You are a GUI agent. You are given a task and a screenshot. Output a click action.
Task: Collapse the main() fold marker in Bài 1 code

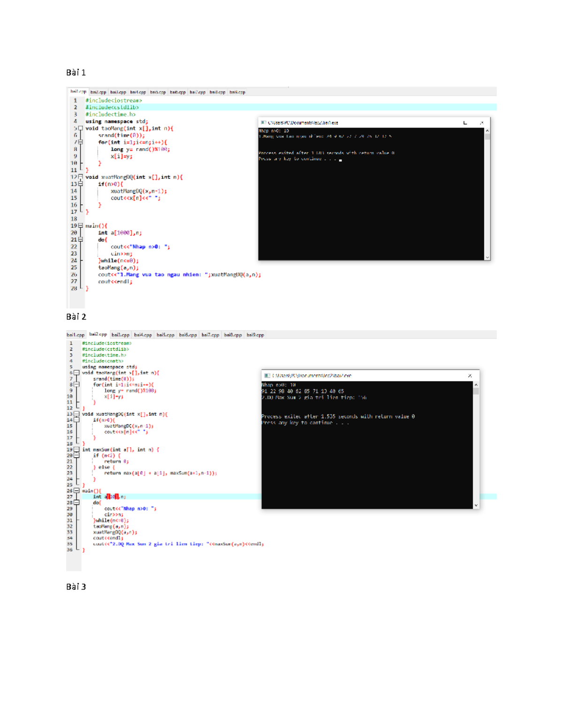(x=80, y=225)
